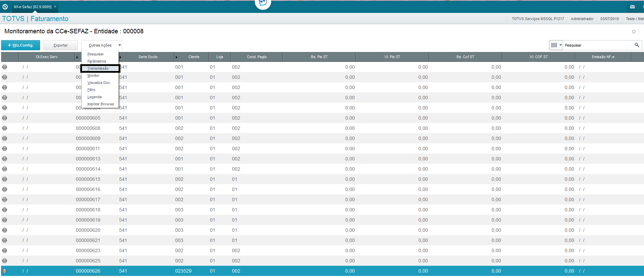
Task: Click status circle of row 000000614
Action: (x=4, y=169)
